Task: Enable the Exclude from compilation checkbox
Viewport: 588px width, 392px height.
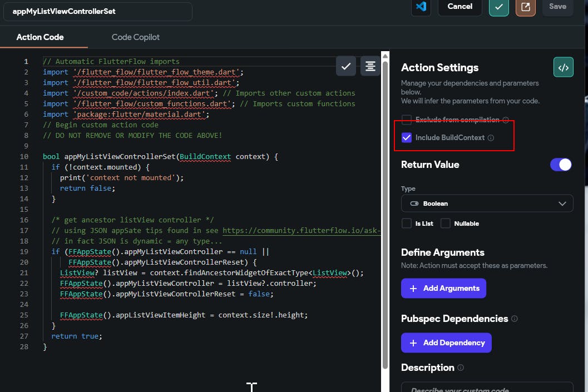Action: coord(407,120)
